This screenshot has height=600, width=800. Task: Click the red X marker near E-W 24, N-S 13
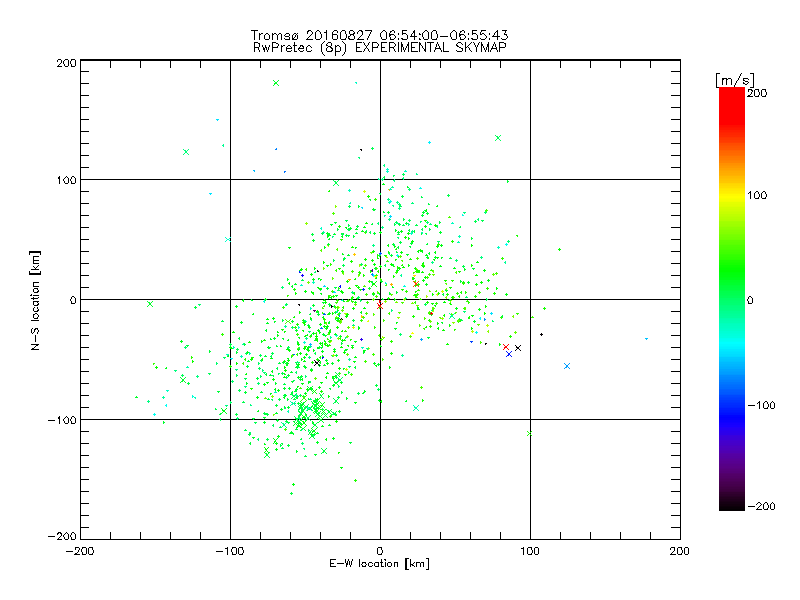(x=416, y=284)
